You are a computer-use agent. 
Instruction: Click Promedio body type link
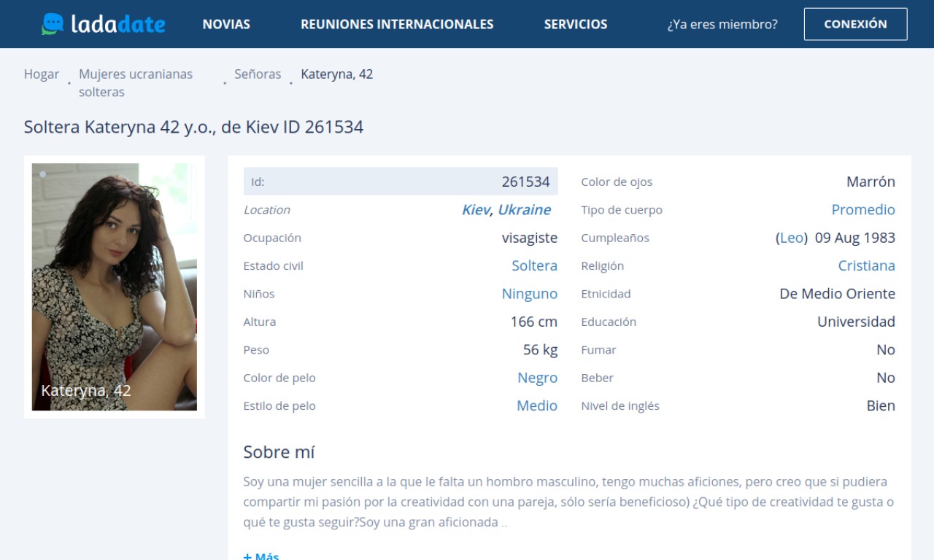coord(862,210)
